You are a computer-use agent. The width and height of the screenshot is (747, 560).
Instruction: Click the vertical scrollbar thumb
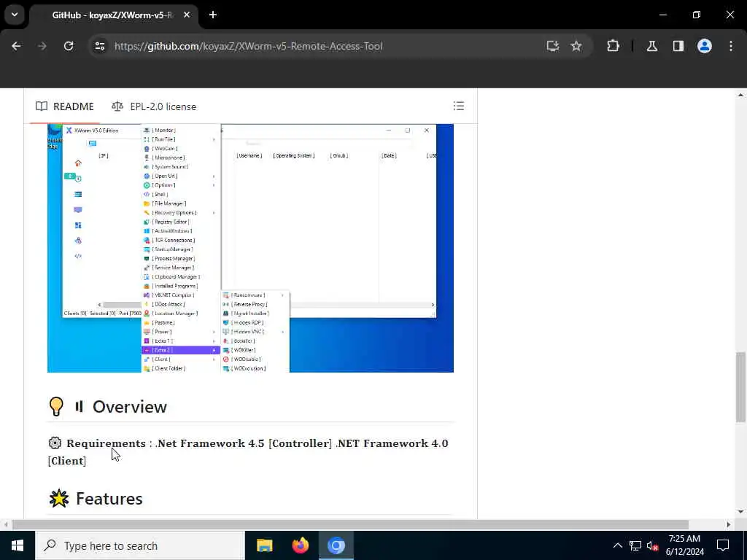click(740, 387)
